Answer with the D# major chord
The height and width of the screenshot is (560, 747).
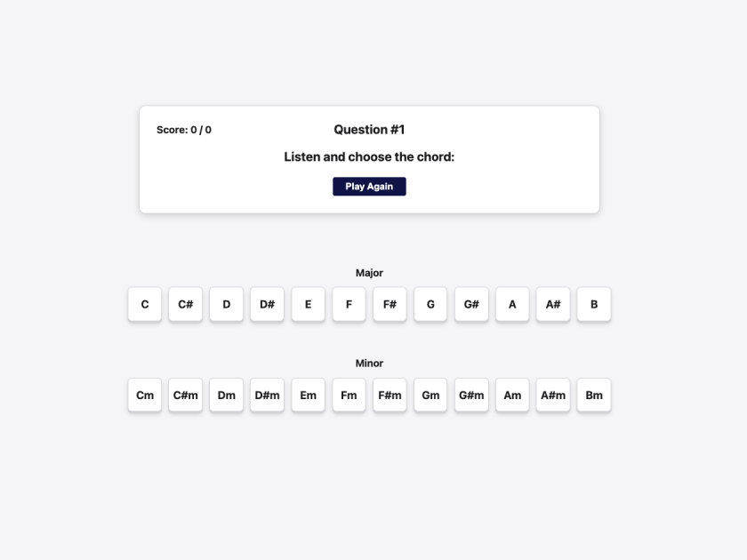pyautogui.click(x=267, y=304)
